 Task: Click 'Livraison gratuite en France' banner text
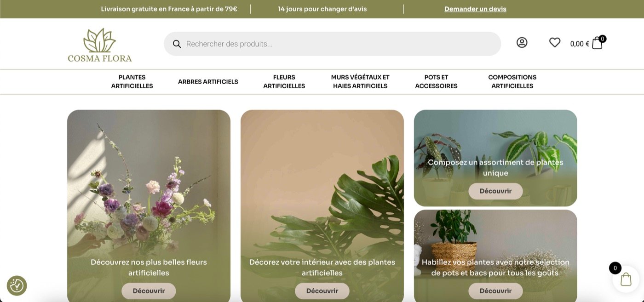(x=169, y=9)
